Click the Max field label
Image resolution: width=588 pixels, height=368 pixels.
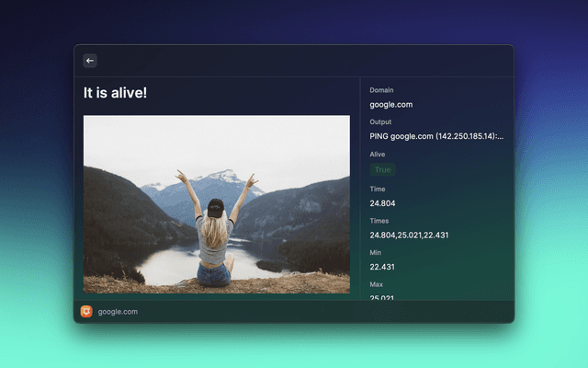(x=377, y=285)
